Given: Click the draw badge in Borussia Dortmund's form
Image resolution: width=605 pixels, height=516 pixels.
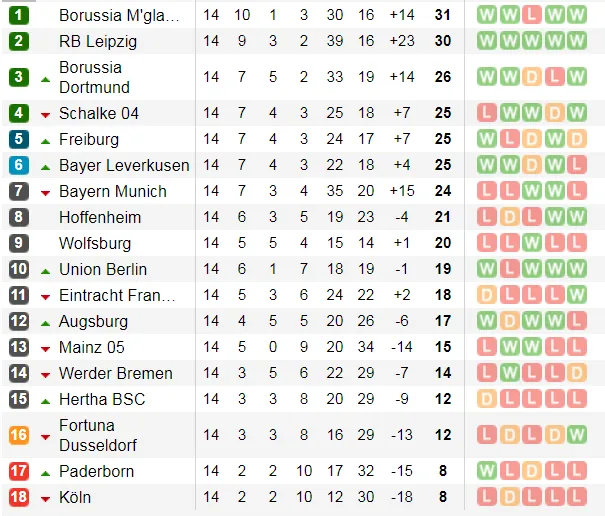Looking at the screenshot, I should point(532,77).
